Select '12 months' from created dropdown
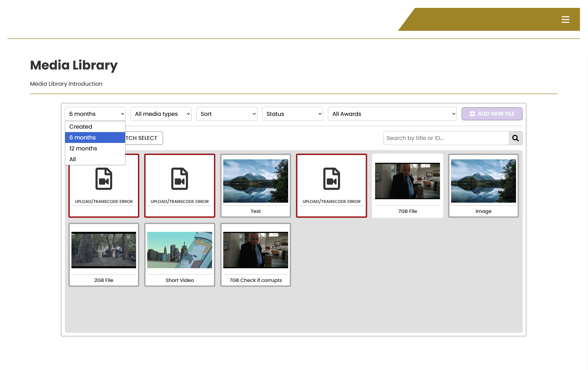588x370 pixels. tap(83, 148)
